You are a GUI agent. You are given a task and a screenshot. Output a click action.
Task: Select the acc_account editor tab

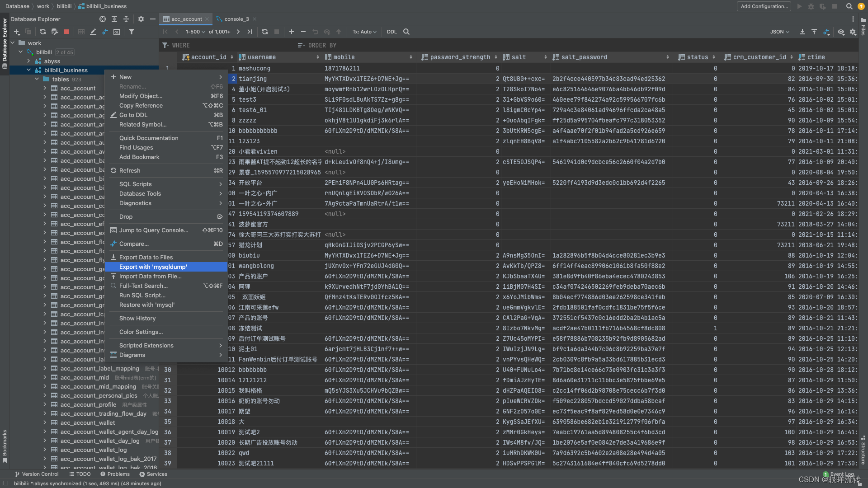pyautogui.click(x=186, y=19)
